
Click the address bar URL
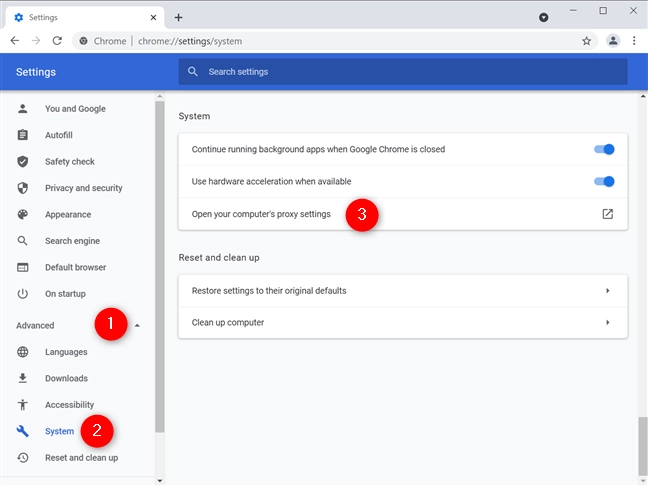tap(190, 41)
